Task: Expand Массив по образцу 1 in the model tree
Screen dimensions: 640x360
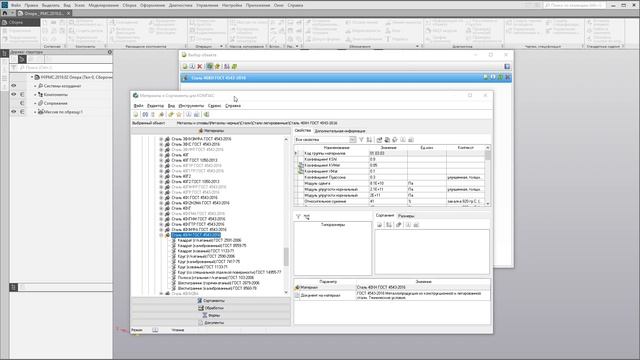Action: tap(35, 112)
